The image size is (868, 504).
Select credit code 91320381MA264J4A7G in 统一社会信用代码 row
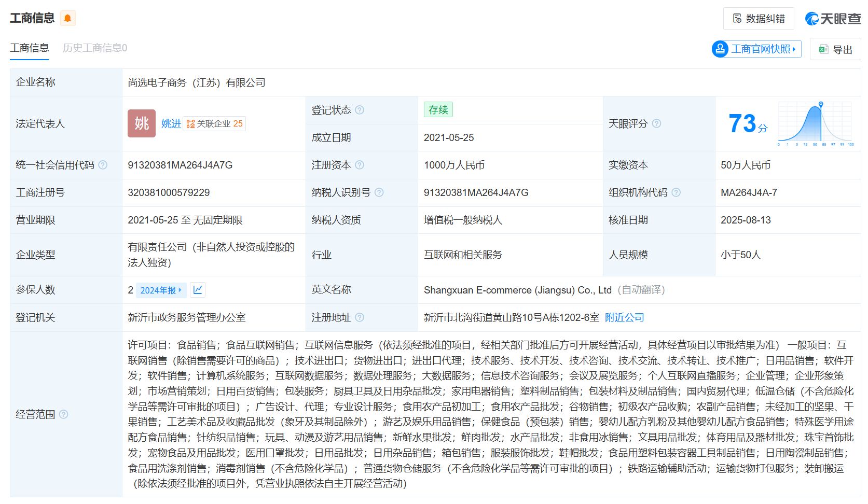180,165
